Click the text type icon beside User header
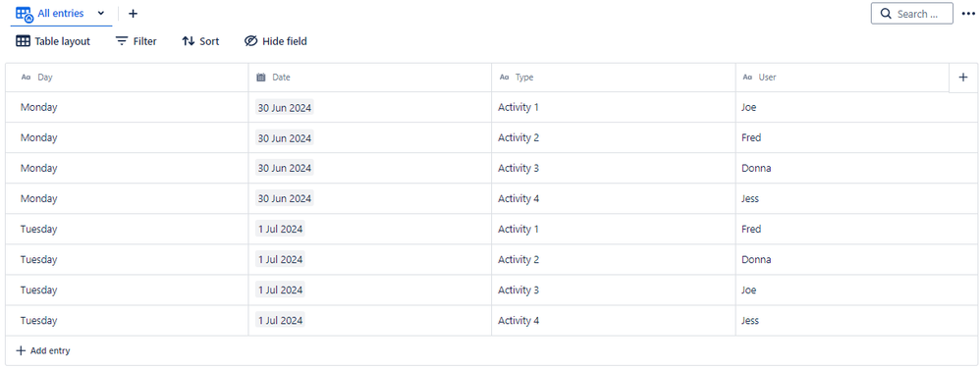 (x=747, y=78)
